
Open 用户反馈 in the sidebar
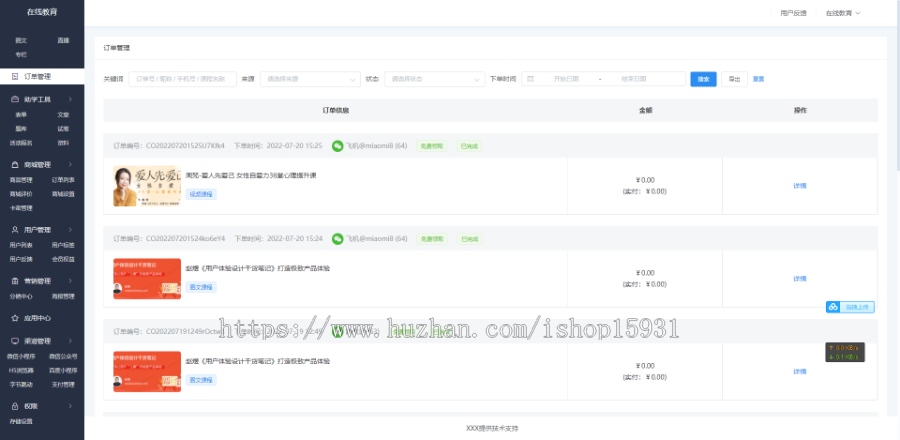(x=21, y=259)
